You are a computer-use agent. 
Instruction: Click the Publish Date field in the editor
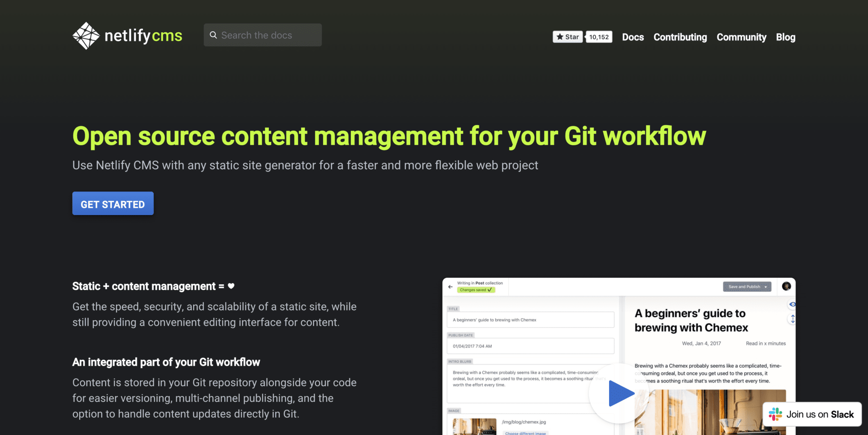tap(530, 346)
